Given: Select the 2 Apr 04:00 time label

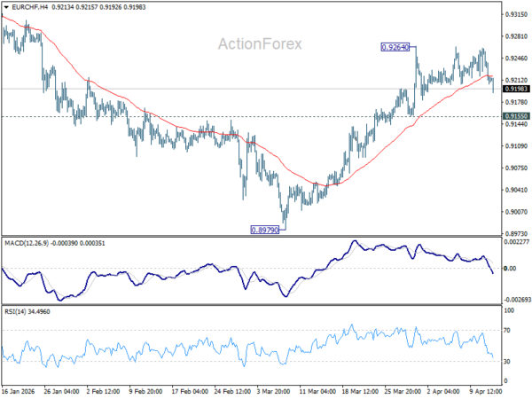Looking at the screenshot, I should click(443, 391).
